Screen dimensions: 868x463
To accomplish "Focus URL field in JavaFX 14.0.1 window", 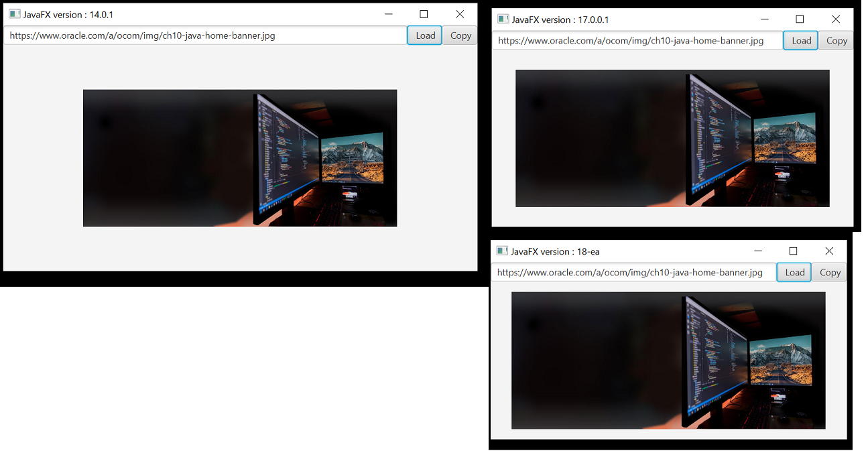I will tap(205, 36).
